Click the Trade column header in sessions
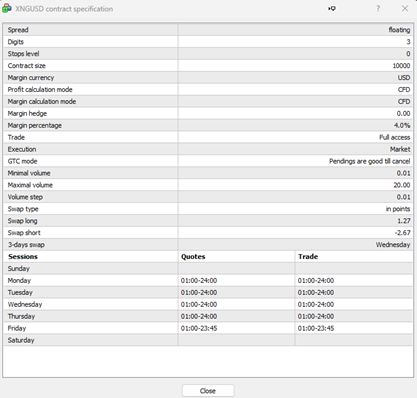The height and width of the screenshot is (398, 417). click(308, 257)
